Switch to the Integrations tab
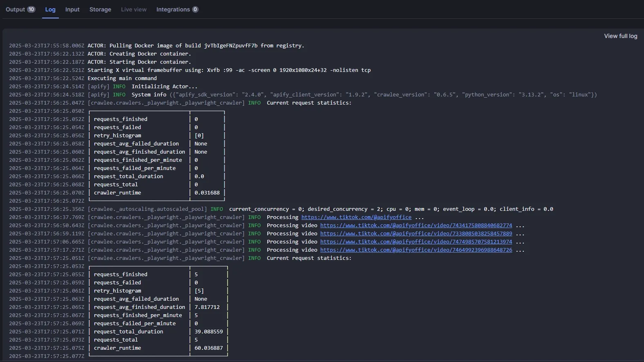 tap(173, 9)
